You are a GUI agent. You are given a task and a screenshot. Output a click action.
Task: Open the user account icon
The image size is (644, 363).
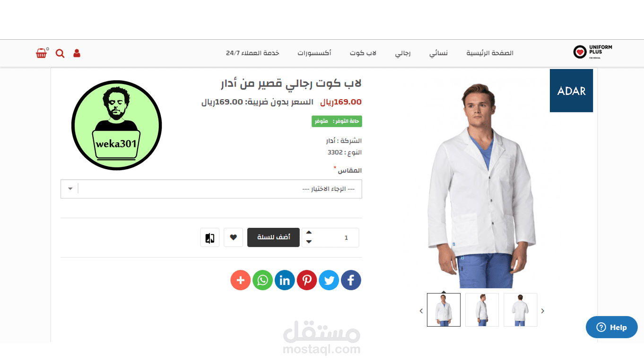[77, 53]
